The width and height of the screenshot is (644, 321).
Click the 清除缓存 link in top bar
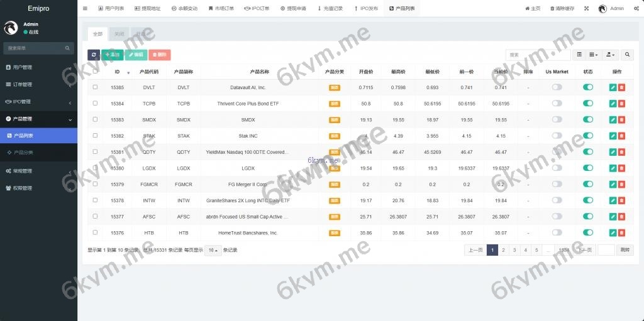(562, 9)
